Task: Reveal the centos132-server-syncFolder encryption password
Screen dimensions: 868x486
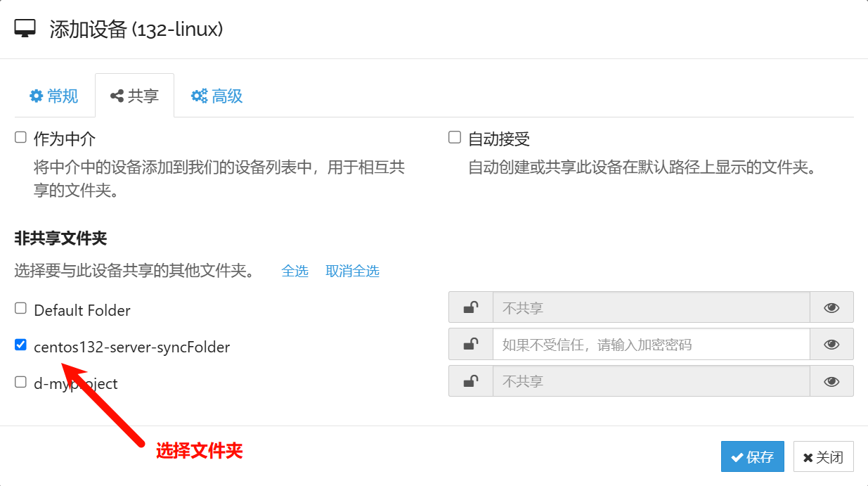Action: coord(831,344)
